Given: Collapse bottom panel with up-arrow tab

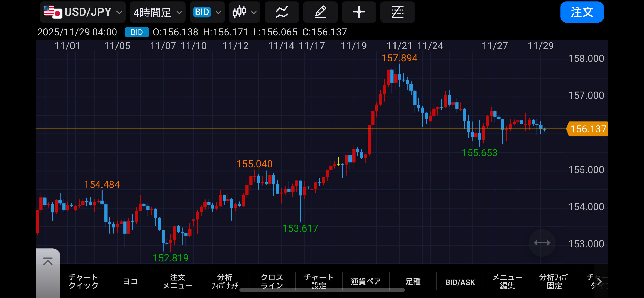Looking at the screenshot, I should (x=48, y=261).
